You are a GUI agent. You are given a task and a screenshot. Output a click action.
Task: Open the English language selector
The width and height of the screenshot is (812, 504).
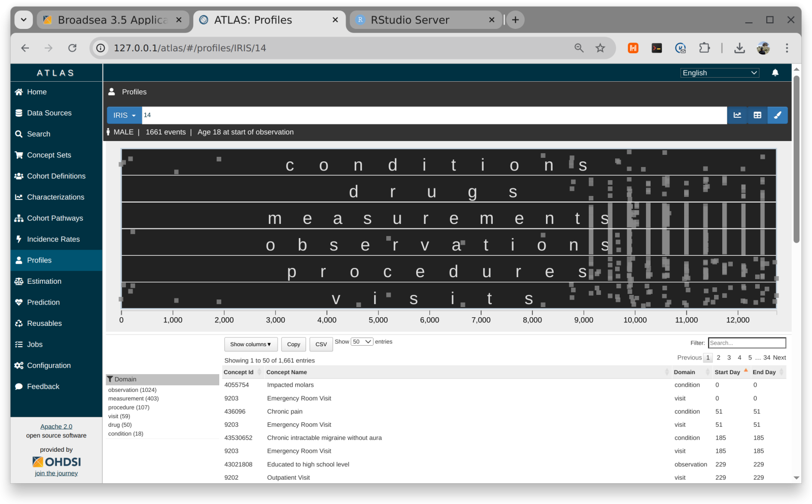tap(719, 73)
